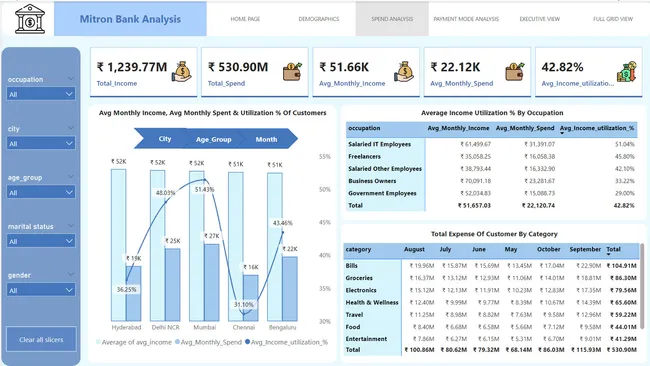Click the 51.43% Mumbai data label
Viewport: 650px width, 366px height.
204,189
